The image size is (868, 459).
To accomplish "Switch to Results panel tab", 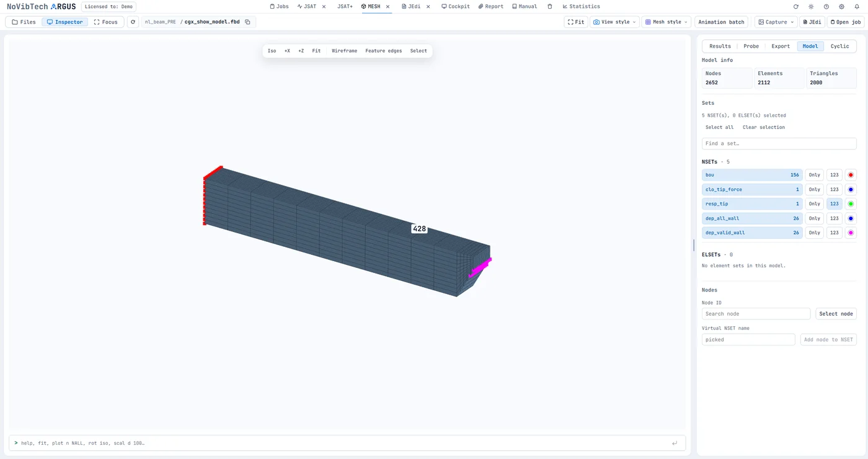I will 720,46.
